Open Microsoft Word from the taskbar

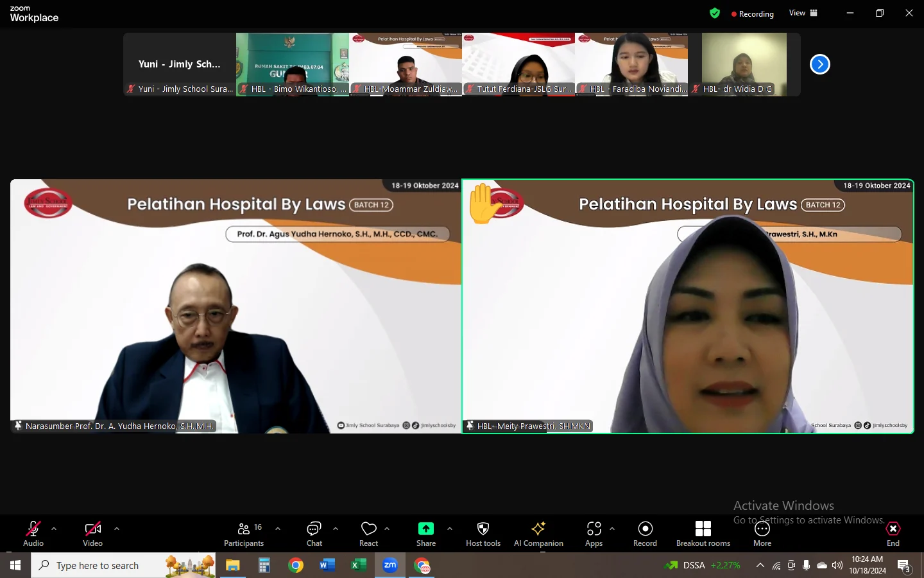coord(327,565)
